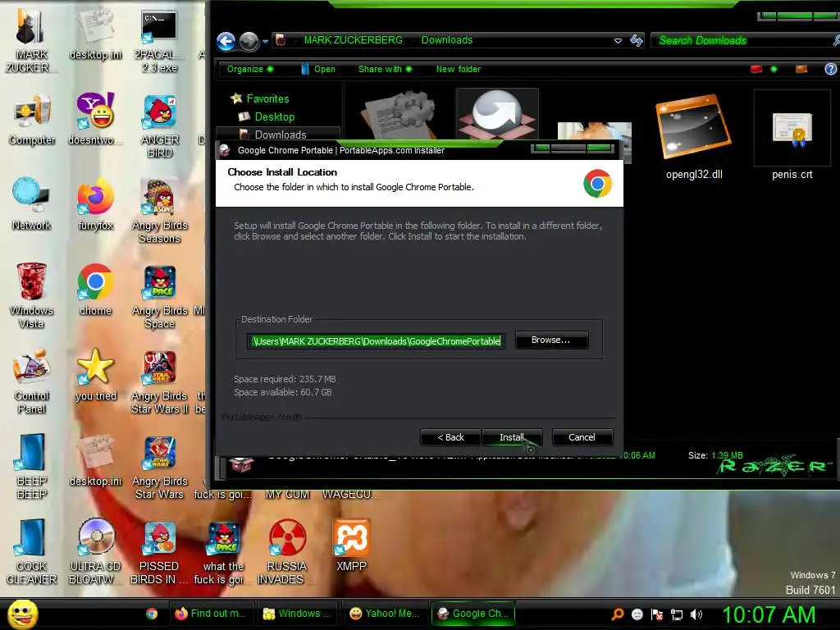Select the gear document file thumbnail
Screen dimensions: 840x630
pos(399,116)
